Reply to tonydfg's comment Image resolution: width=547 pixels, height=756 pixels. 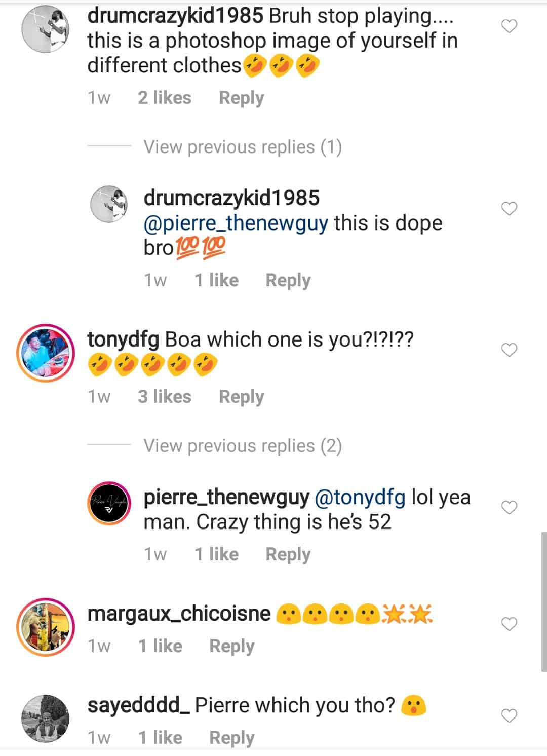point(241,397)
